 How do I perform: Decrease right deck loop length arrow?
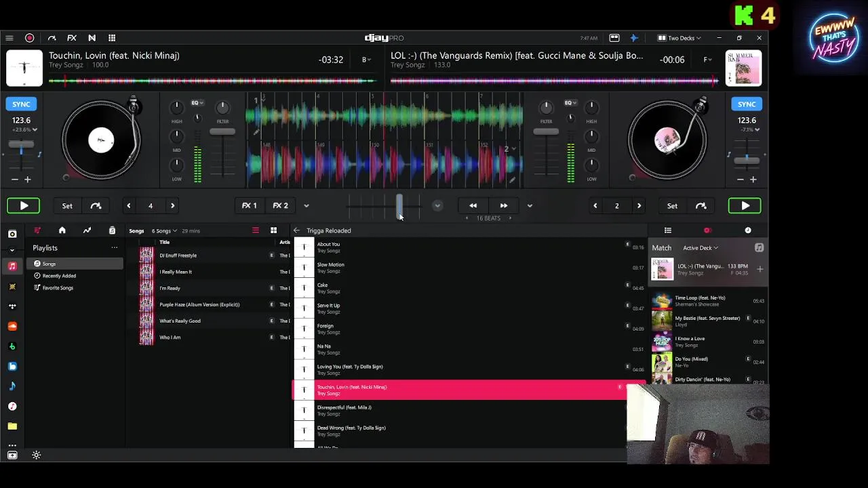pyautogui.click(x=595, y=205)
